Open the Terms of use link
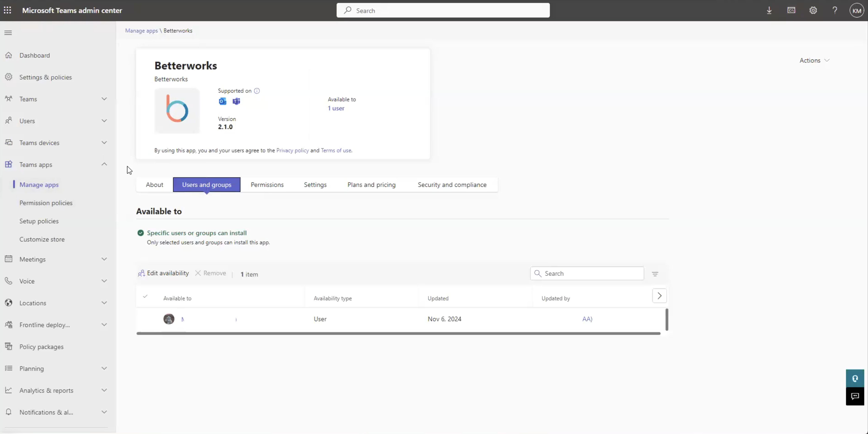This screenshot has height=434, width=868. [x=336, y=151]
